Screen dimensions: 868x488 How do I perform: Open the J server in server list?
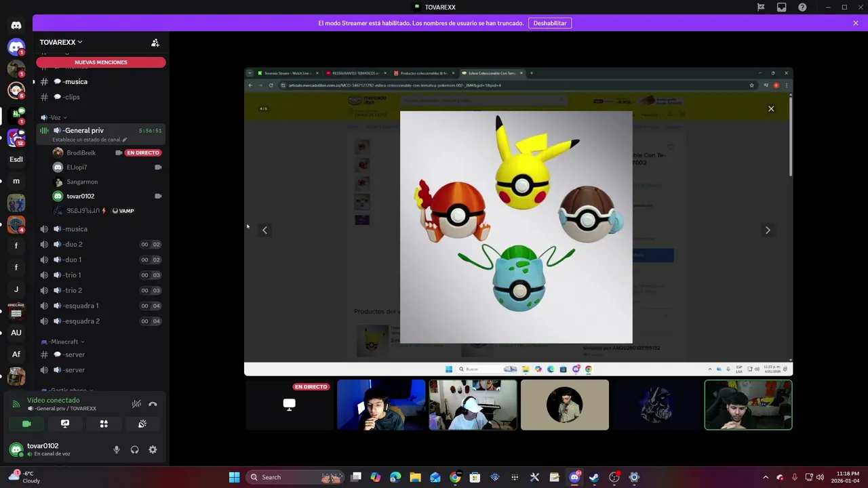coord(16,289)
